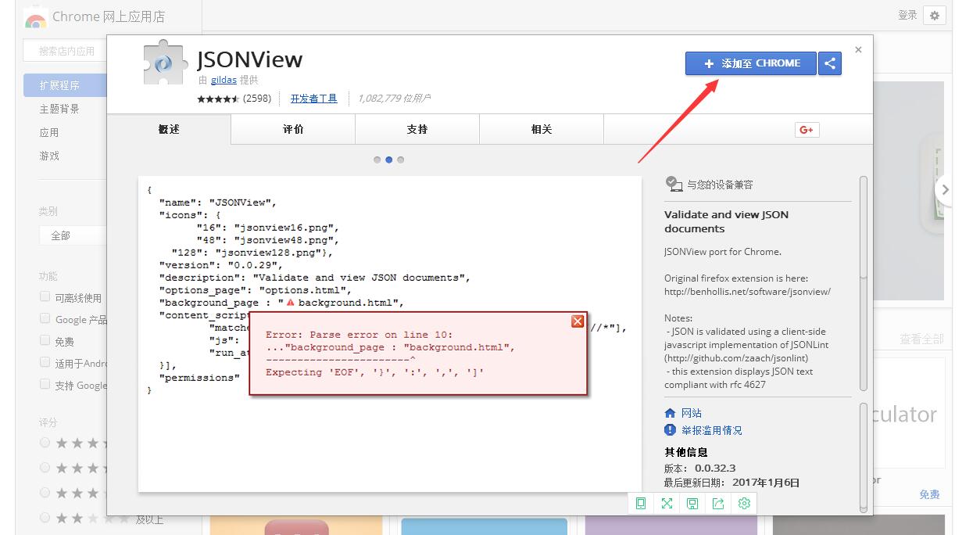
Task: Click the green fullscreen expand icon
Action: (667, 504)
